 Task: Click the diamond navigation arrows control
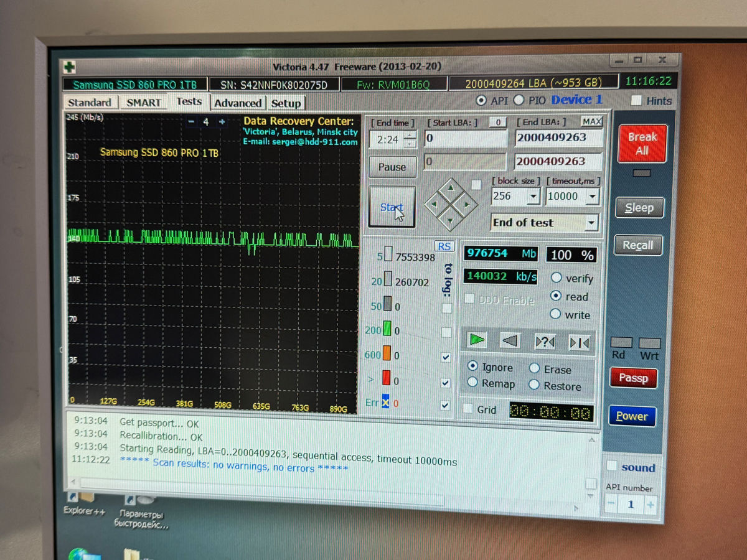click(x=451, y=204)
